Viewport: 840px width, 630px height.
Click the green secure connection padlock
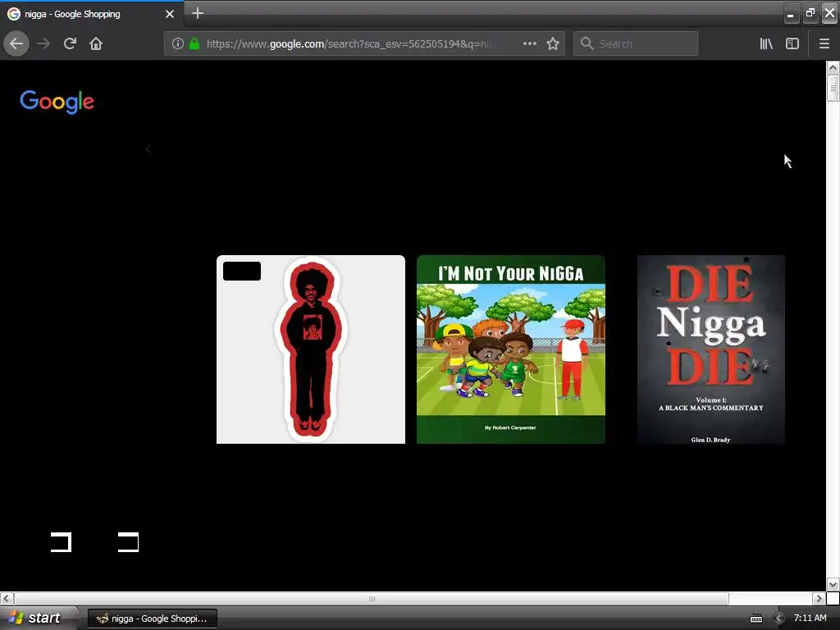pos(194,43)
